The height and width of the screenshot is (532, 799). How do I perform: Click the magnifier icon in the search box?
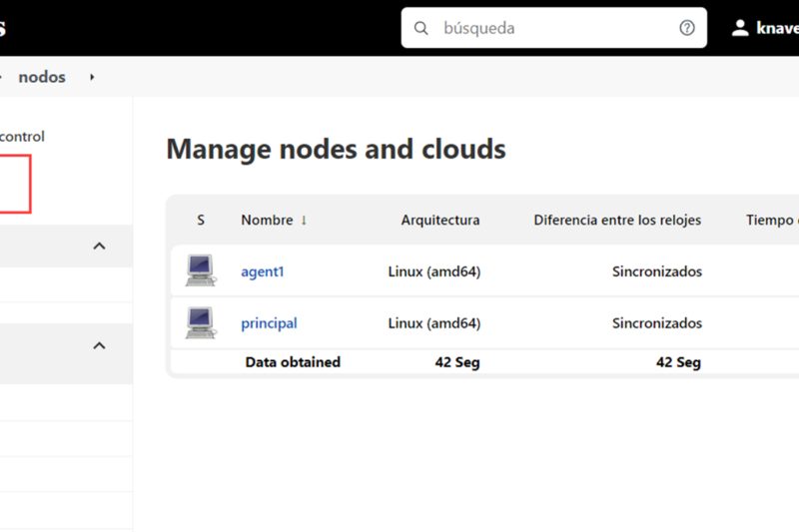coord(420,28)
